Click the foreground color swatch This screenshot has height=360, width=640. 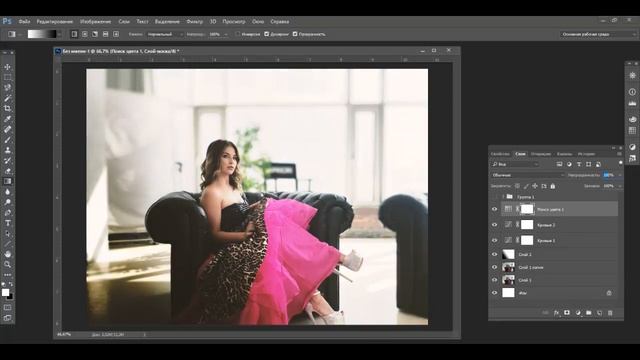(5, 293)
